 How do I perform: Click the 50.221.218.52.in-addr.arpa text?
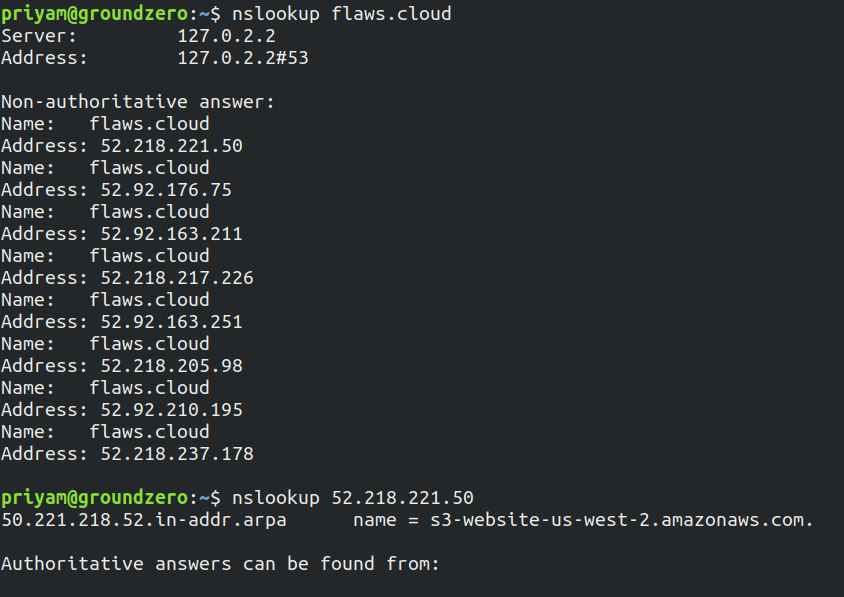point(144,520)
